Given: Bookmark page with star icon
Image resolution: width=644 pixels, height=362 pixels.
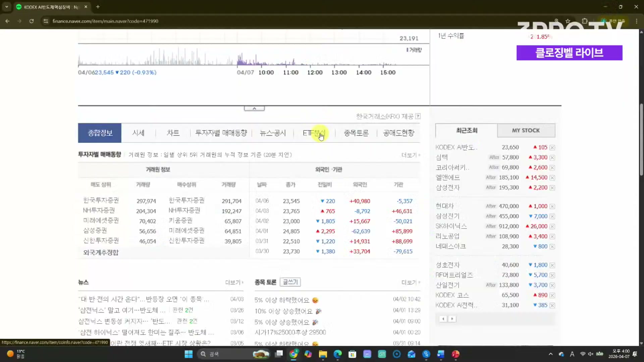Looking at the screenshot, I should [x=568, y=21].
